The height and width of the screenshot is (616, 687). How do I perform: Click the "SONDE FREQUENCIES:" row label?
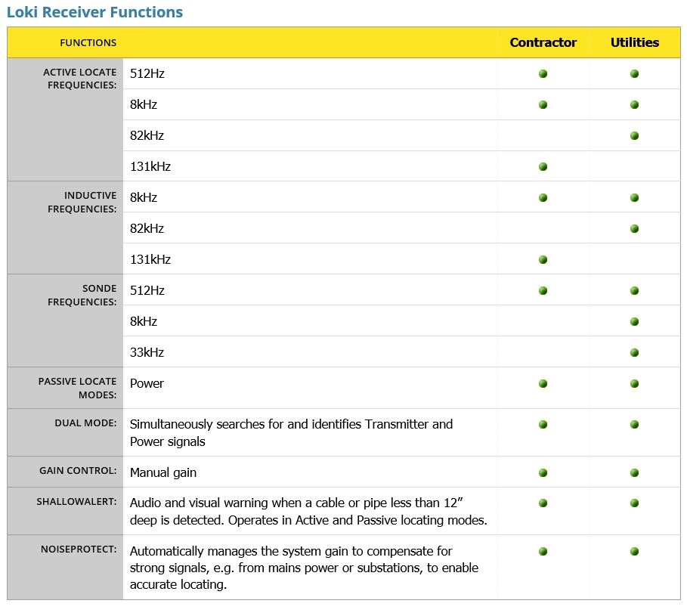point(82,296)
